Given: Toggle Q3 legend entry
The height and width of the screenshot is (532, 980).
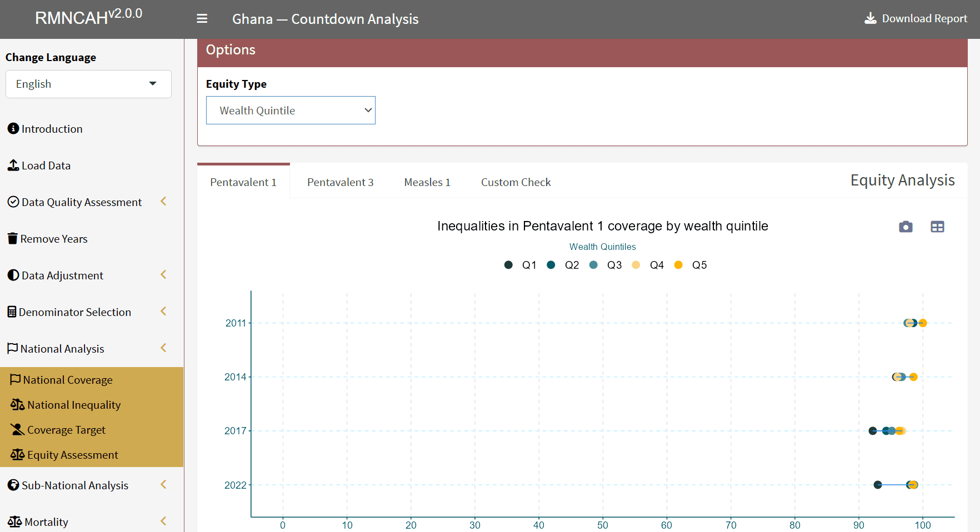Looking at the screenshot, I should click(606, 265).
